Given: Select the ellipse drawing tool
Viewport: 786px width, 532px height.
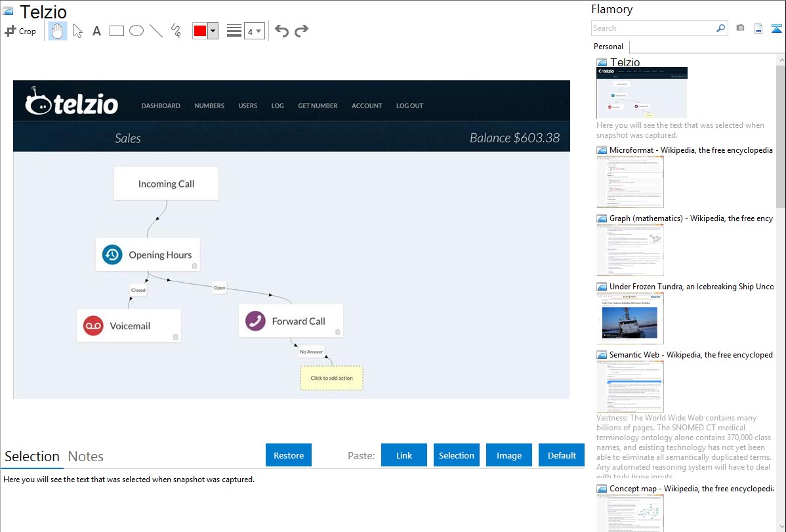Looking at the screenshot, I should point(136,31).
